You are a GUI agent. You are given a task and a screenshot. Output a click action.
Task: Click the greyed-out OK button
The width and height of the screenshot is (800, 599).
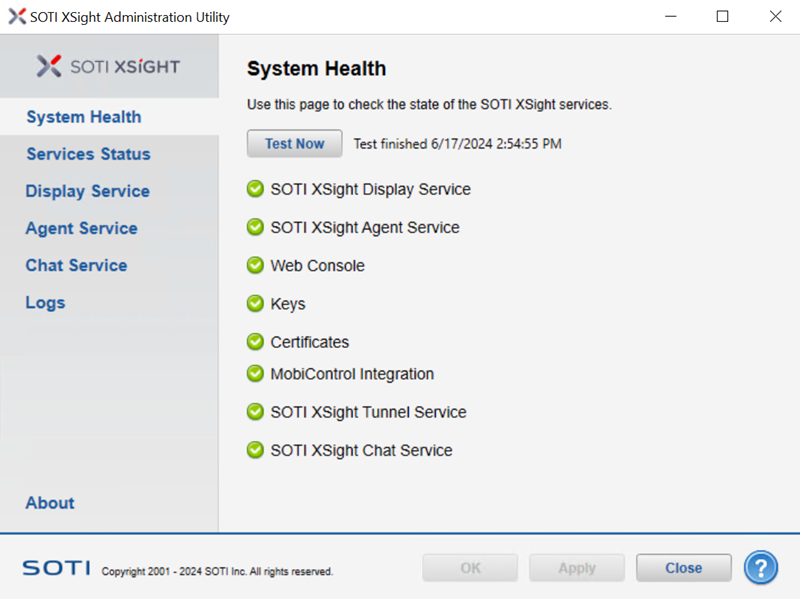[x=470, y=568]
